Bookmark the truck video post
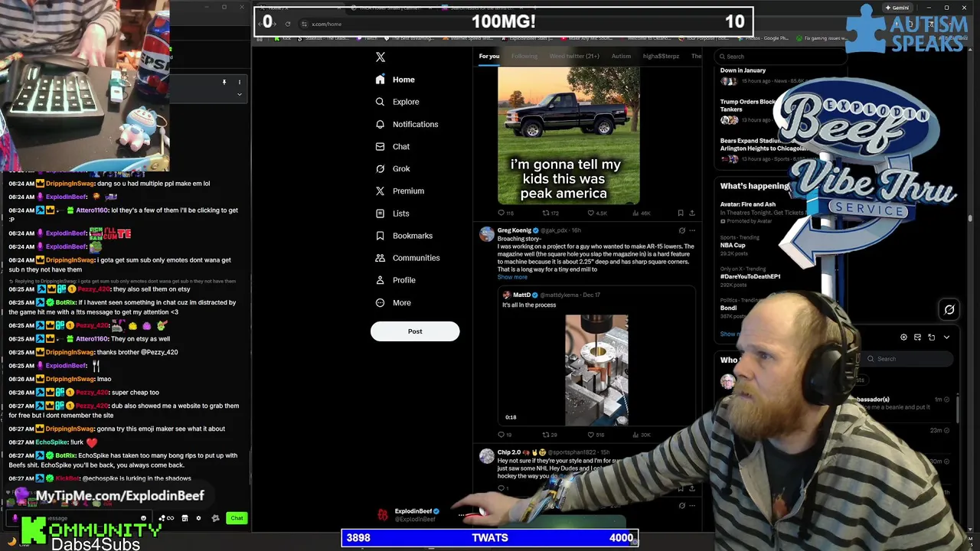Screen dimensions: 980x551 tap(680, 213)
